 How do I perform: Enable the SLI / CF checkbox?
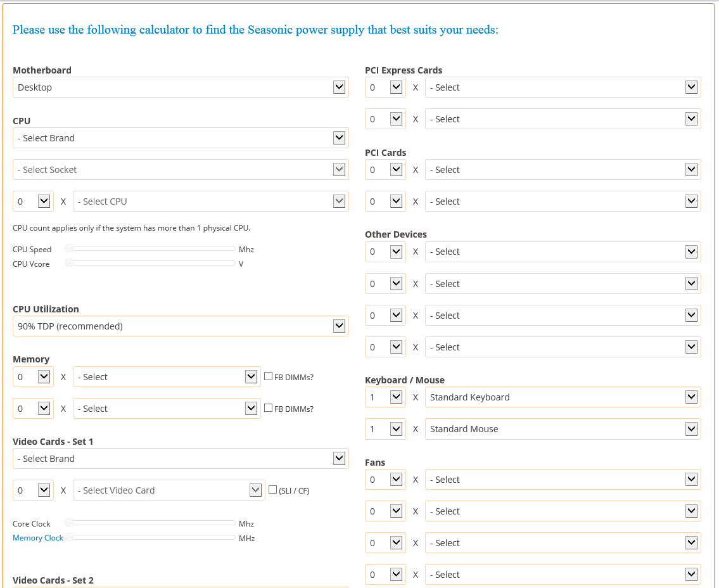tap(273, 490)
